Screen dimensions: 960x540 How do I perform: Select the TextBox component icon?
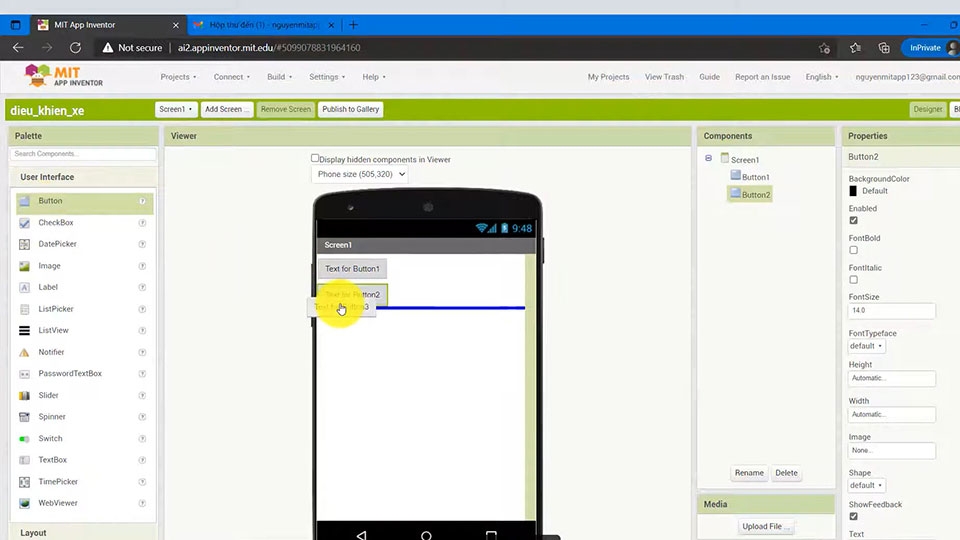[x=24, y=460]
